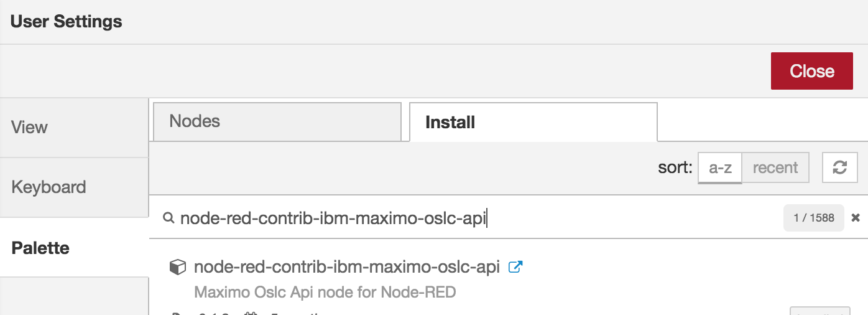Click the partially visible install button

pos(820,311)
